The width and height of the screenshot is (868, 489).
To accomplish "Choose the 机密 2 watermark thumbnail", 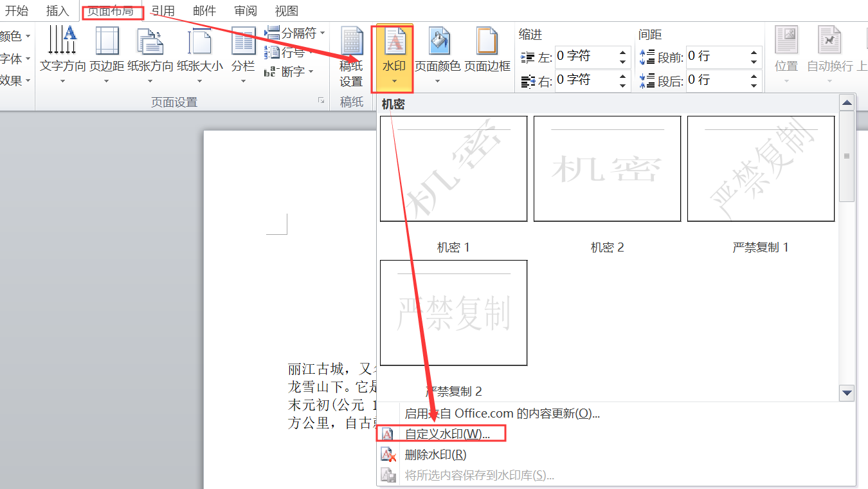I will (607, 169).
